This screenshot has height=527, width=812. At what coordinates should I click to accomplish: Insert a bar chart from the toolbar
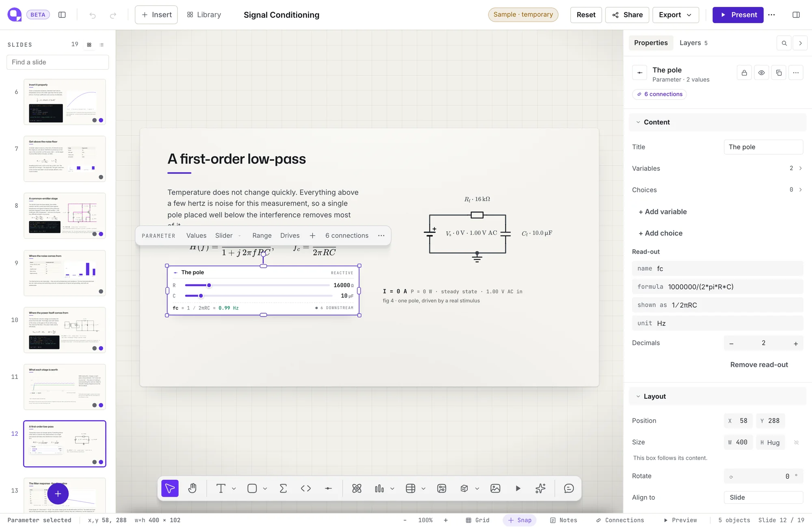pos(379,488)
